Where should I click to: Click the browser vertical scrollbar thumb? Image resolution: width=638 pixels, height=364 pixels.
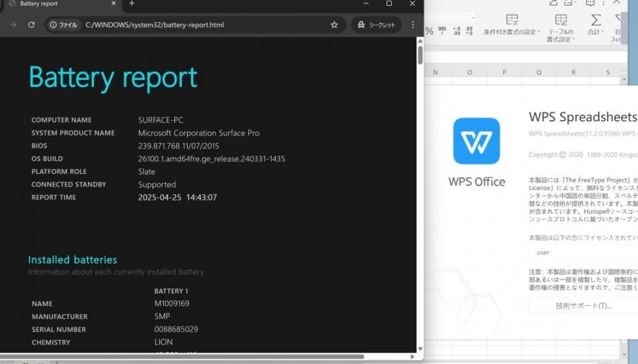click(420, 55)
